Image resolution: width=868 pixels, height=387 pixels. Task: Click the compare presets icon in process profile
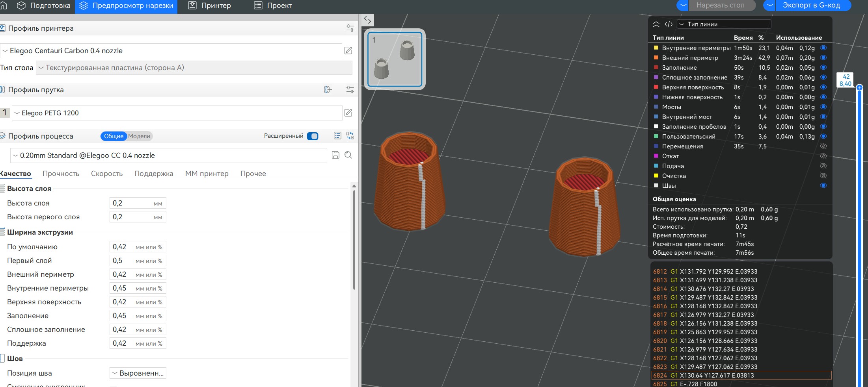(350, 136)
